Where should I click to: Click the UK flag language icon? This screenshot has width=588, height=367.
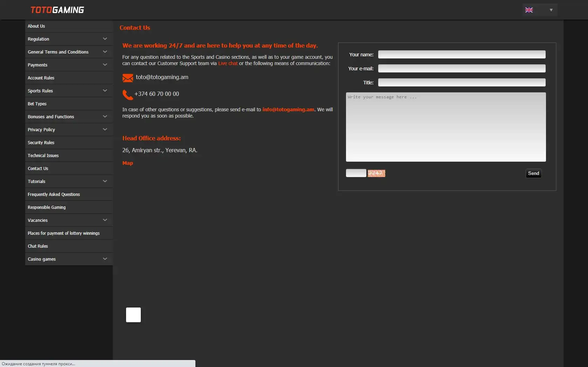(529, 10)
